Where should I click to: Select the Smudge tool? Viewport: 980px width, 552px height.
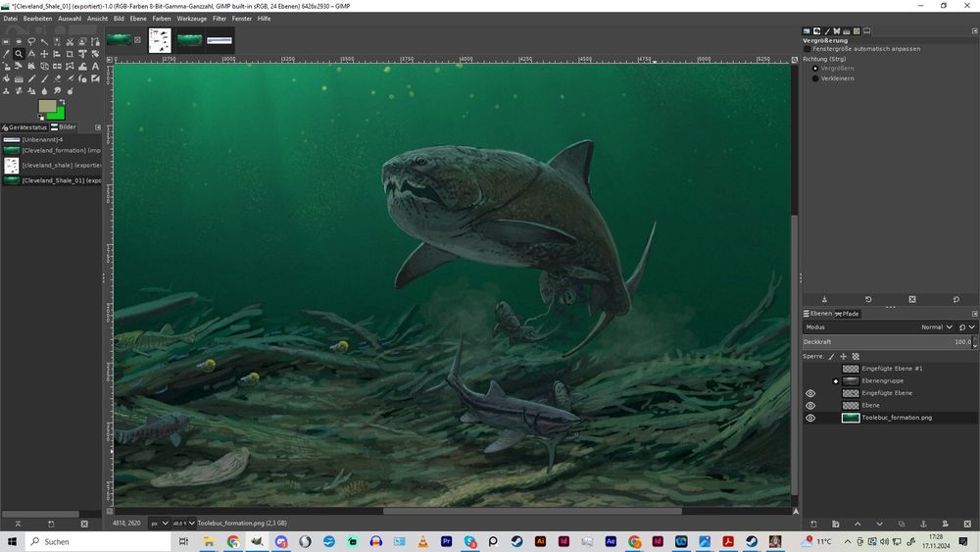coord(57,91)
